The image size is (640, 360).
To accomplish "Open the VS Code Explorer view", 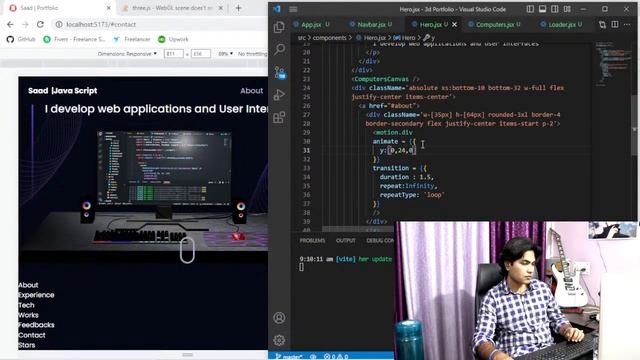I will point(279,27).
